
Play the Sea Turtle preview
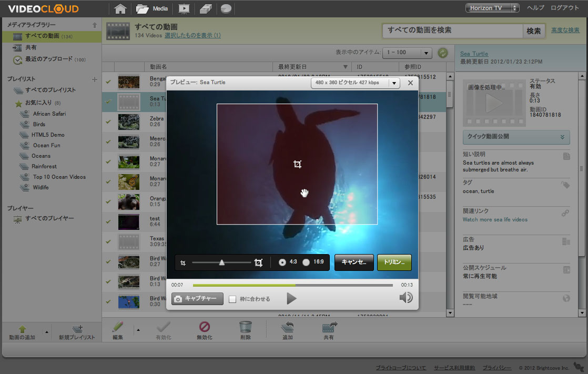click(x=291, y=299)
